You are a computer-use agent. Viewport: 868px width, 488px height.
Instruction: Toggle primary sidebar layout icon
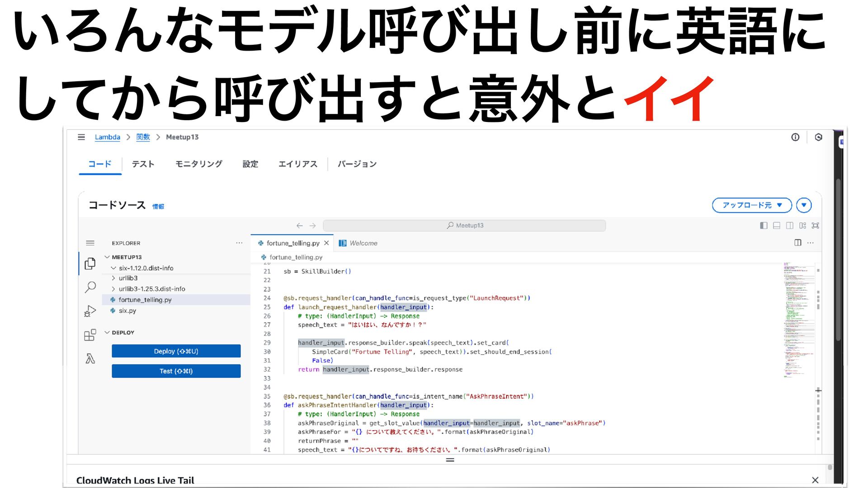pyautogui.click(x=764, y=225)
